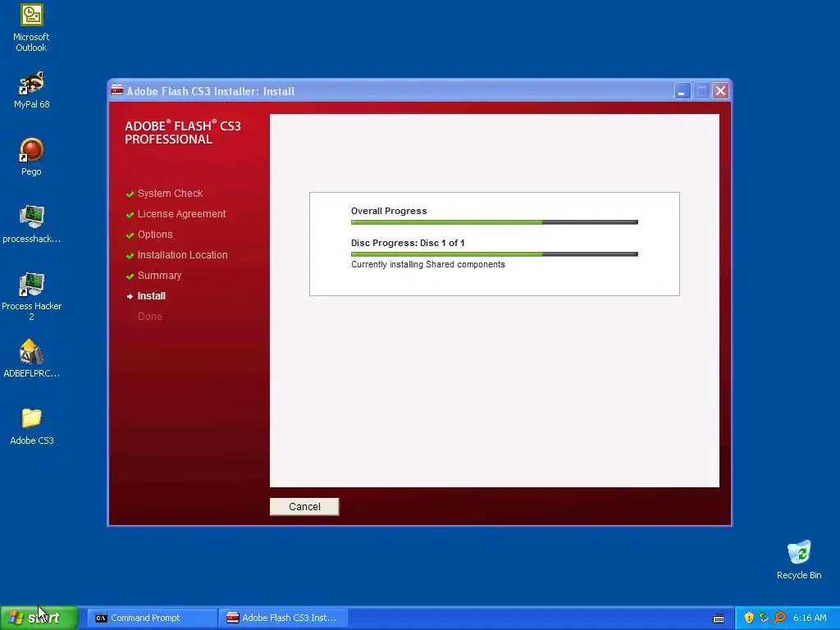Switch to Adobe Flash CS3 Installer taskbar item

[283, 618]
